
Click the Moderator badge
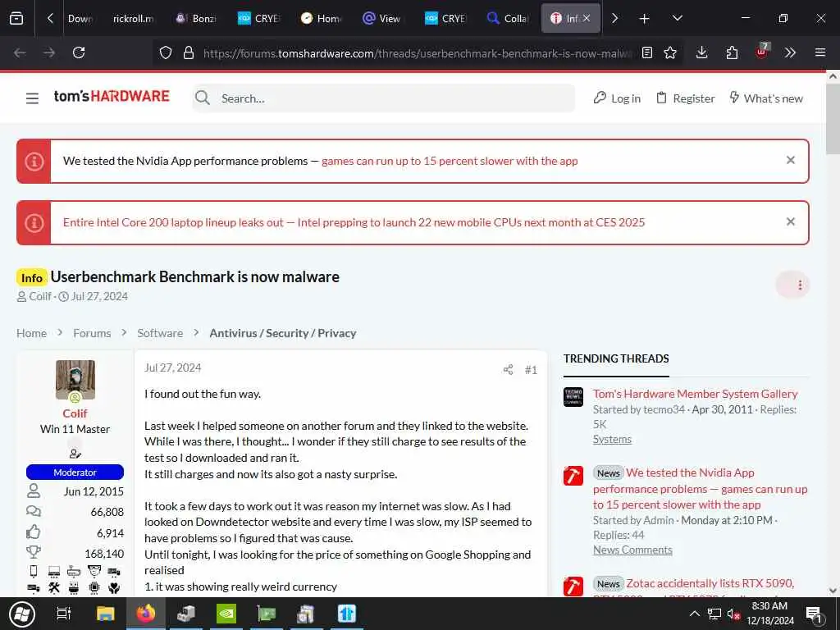[x=75, y=472]
